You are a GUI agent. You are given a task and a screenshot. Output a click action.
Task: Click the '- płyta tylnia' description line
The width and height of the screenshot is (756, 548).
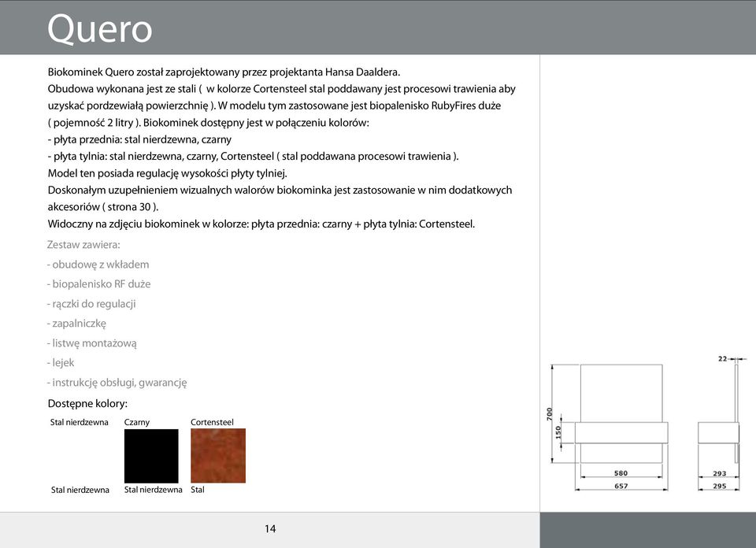pos(253,157)
